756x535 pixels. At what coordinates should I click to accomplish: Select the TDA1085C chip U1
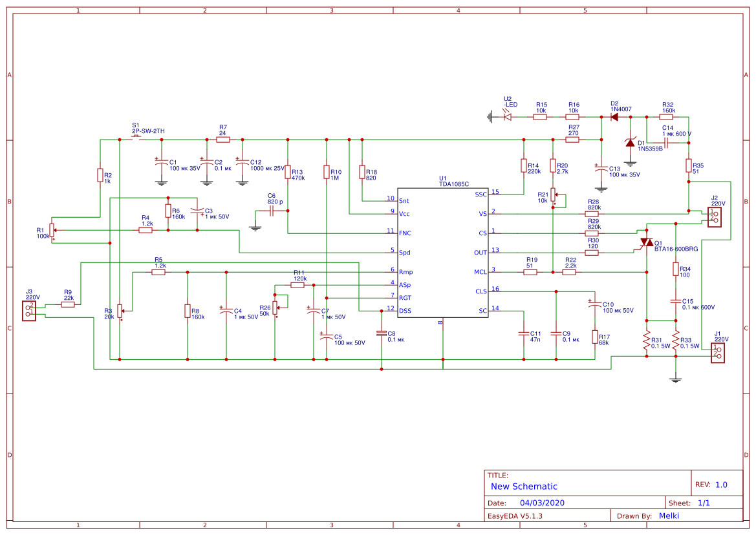(442, 252)
